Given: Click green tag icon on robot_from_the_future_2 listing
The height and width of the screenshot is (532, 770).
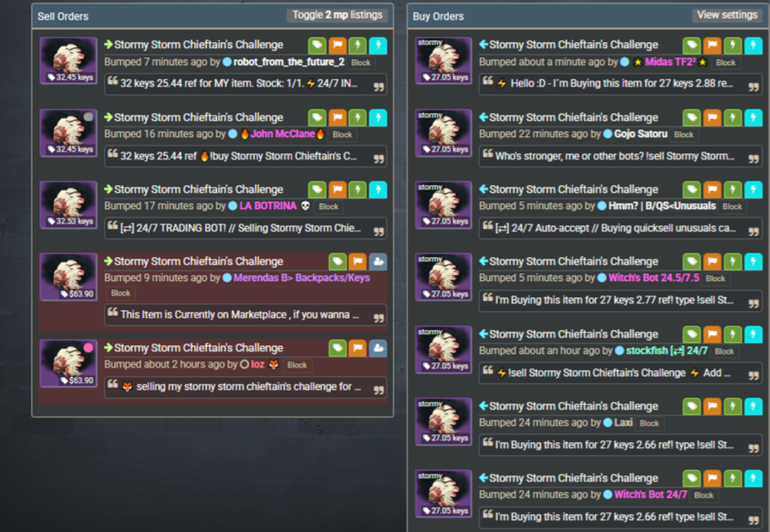Looking at the screenshot, I should coord(317,45).
